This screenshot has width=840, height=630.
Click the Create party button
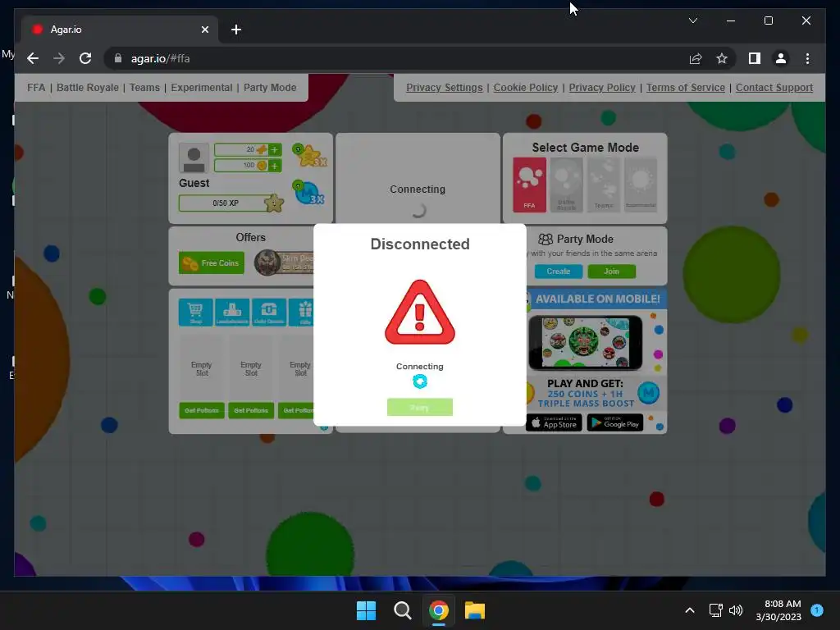pyautogui.click(x=558, y=271)
